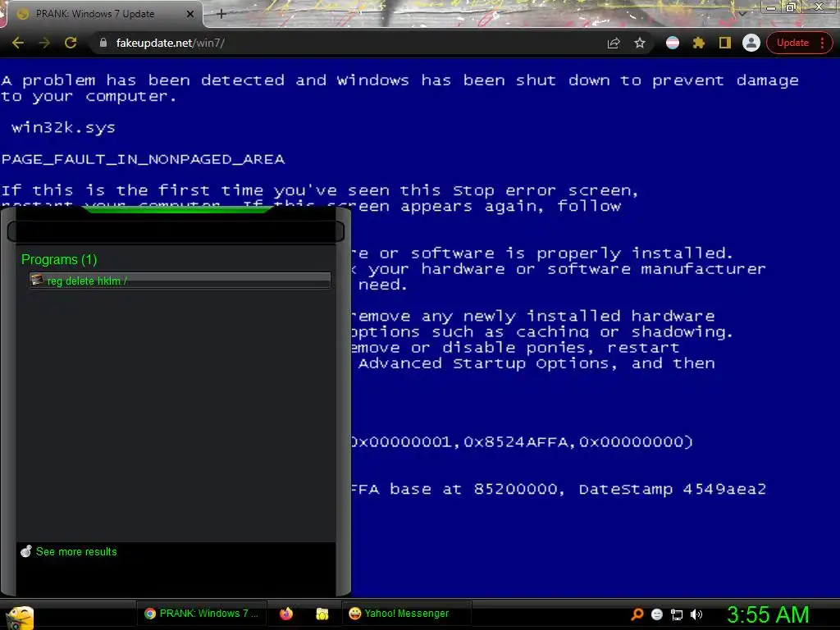This screenshot has width=840, height=630.
Task: Switch to Chrome PRANK taskbar item
Action: click(x=202, y=614)
